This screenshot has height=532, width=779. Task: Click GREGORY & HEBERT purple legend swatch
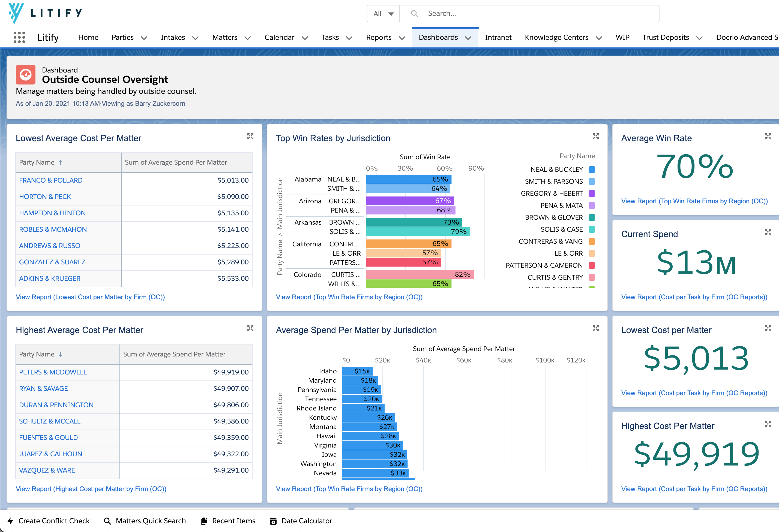point(592,194)
